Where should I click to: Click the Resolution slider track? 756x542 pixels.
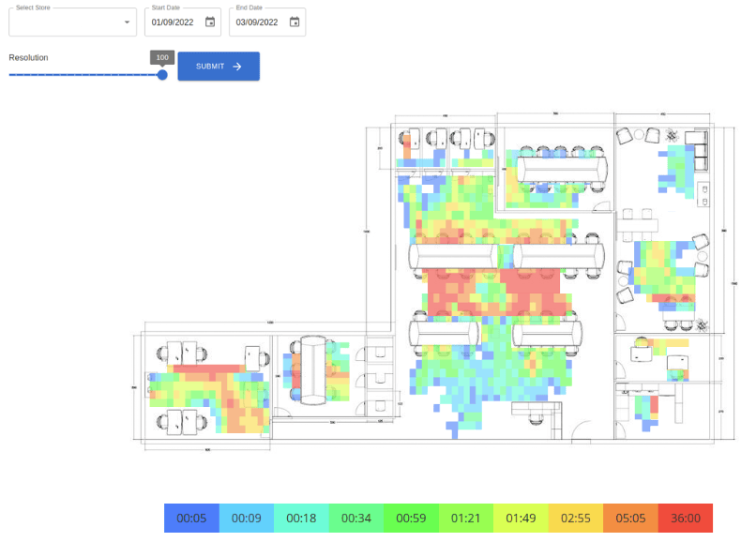click(85, 75)
